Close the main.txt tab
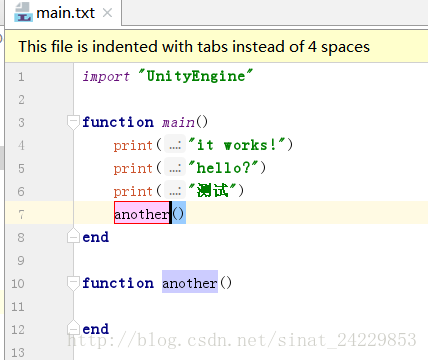 107,13
